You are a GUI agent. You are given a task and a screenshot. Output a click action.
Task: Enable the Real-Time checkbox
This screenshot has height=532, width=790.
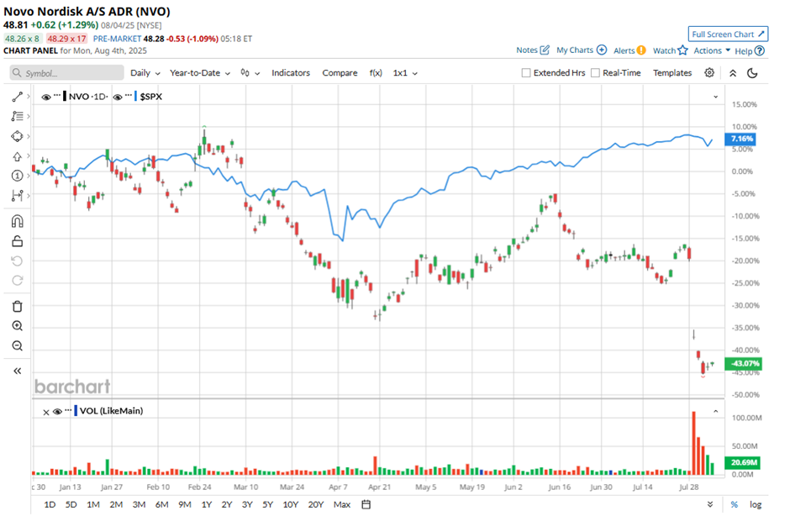click(x=595, y=73)
